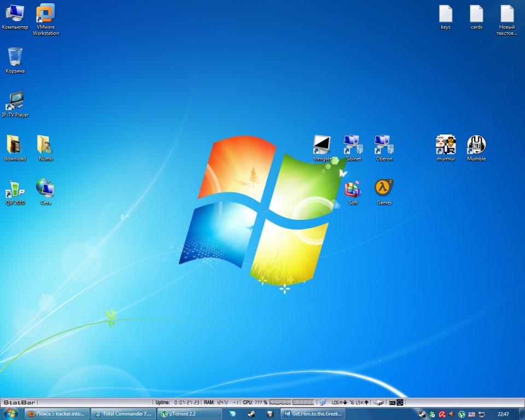Switch to Get.Him.to.the.Greek taskbar button
Viewport: 525px width, 420px height.
click(x=313, y=414)
